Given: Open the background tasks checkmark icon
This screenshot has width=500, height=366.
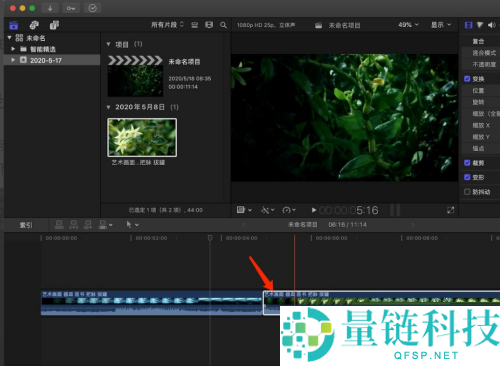Looking at the screenshot, I should click(92, 8).
